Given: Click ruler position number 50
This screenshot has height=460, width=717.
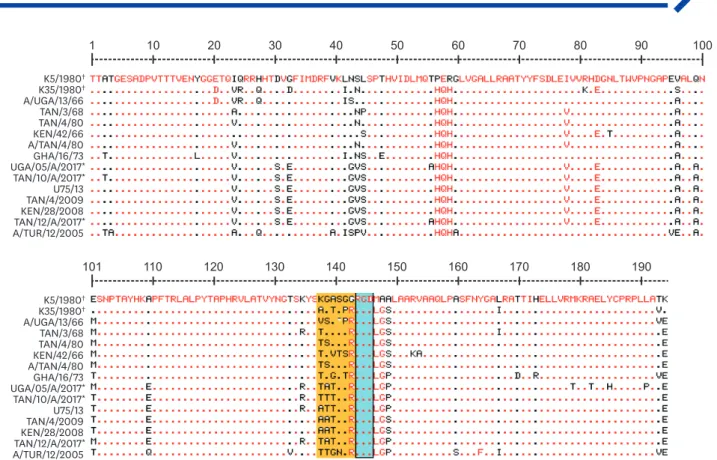Looking at the screenshot, I should tap(397, 45).
